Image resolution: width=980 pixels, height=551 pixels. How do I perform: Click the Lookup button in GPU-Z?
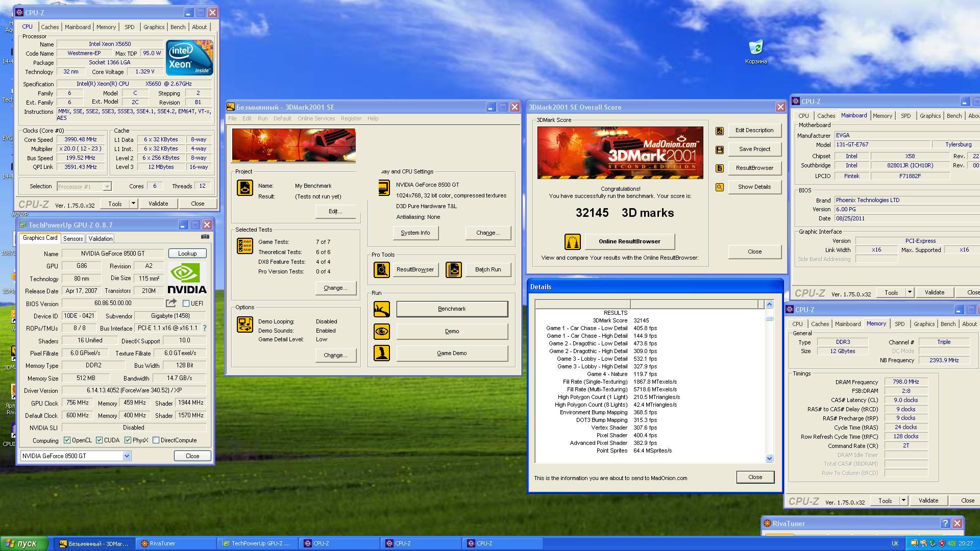187,254
